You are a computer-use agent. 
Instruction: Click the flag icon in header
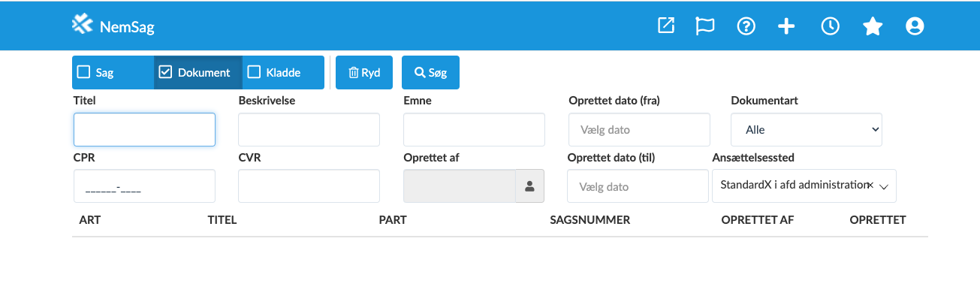704,26
